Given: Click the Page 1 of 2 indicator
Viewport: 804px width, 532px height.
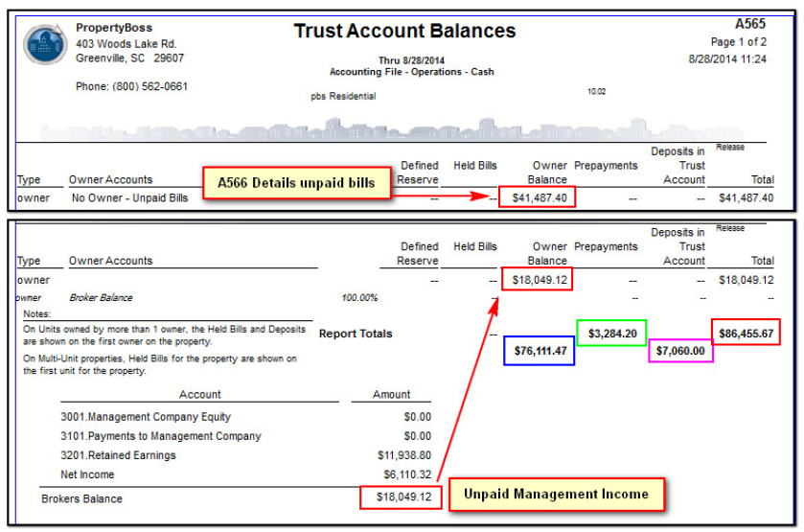Looking at the screenshot, I should pyautogui.click(x=739, y=42).
